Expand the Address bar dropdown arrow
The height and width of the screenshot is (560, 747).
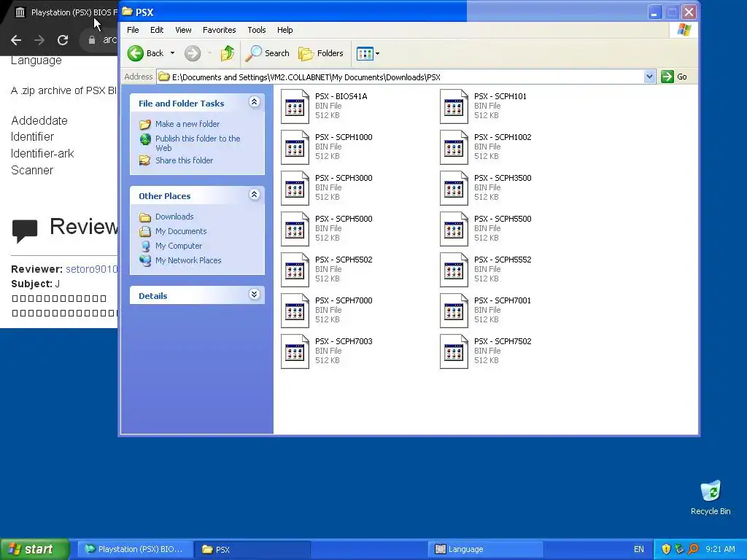pyautogui.click(x=649, y=77)
